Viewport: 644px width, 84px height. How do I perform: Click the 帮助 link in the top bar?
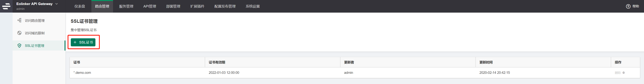pyautogui.click(x=635, y=7)
